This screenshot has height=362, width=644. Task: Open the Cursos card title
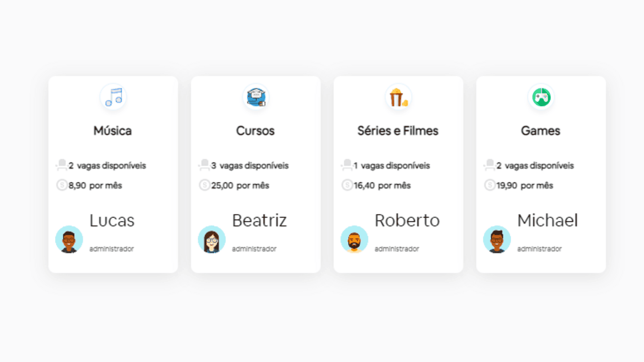coord(255,131)
